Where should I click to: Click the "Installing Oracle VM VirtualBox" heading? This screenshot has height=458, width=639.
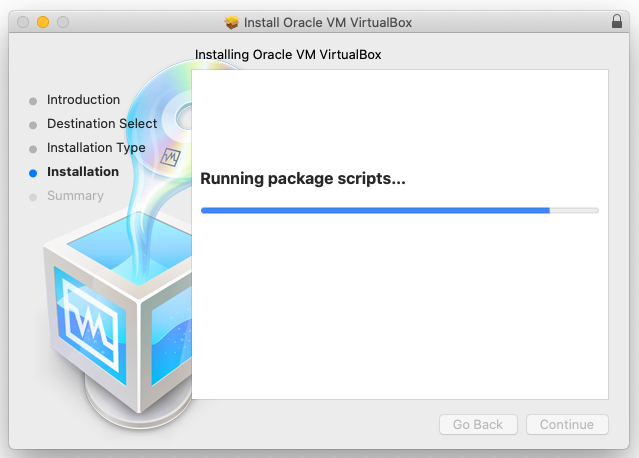click(288, 55)
